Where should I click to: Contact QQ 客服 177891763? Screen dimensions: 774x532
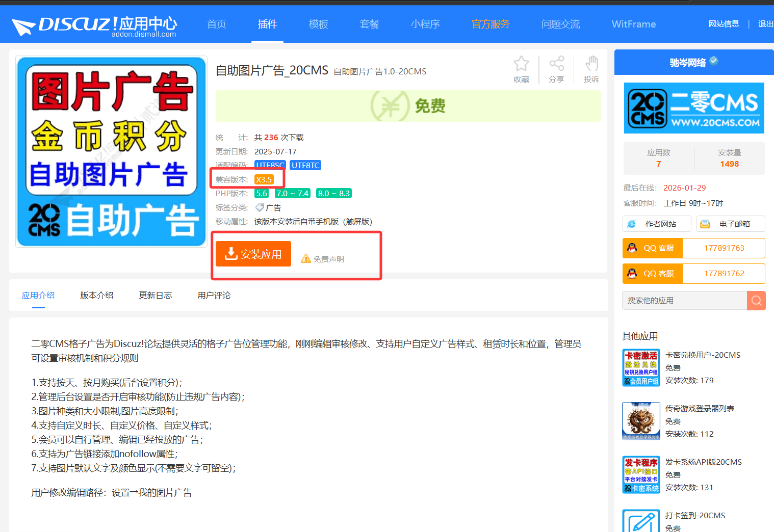pos(694,248)
